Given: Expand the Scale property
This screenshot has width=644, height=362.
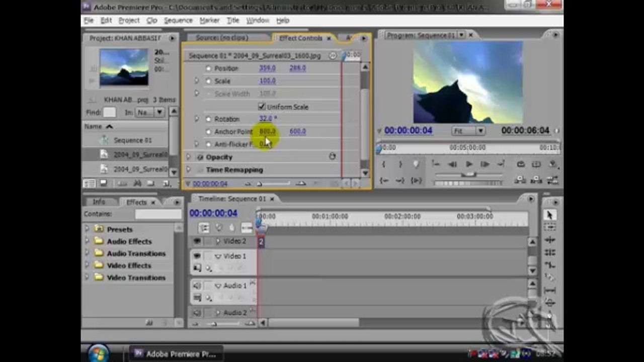Looking at the screenshot, I should click(197, 80).
